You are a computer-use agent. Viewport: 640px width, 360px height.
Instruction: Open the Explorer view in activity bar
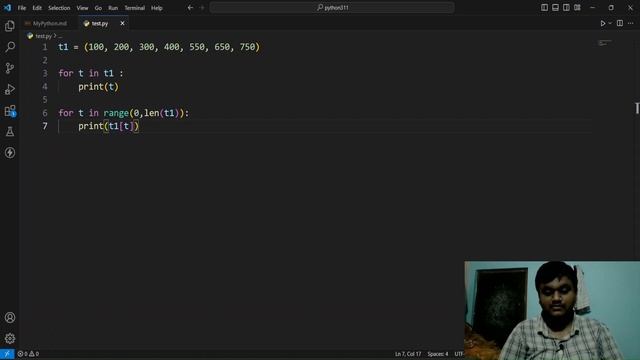(10, 26)
